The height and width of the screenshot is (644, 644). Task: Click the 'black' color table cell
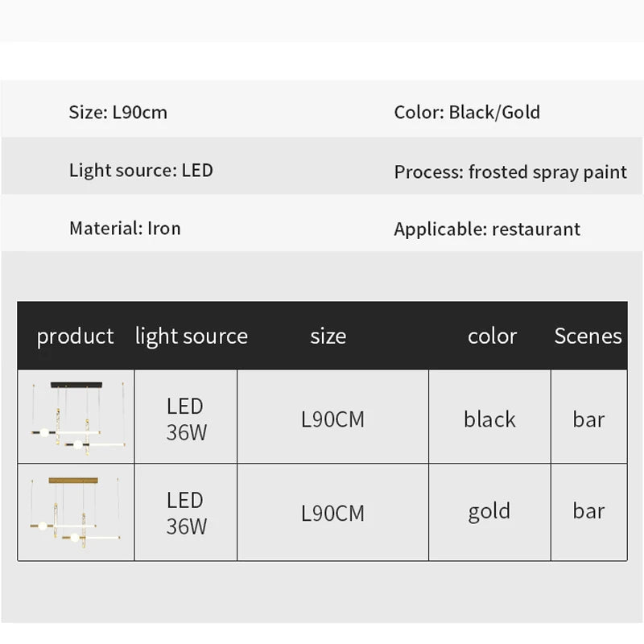point(489,419)
